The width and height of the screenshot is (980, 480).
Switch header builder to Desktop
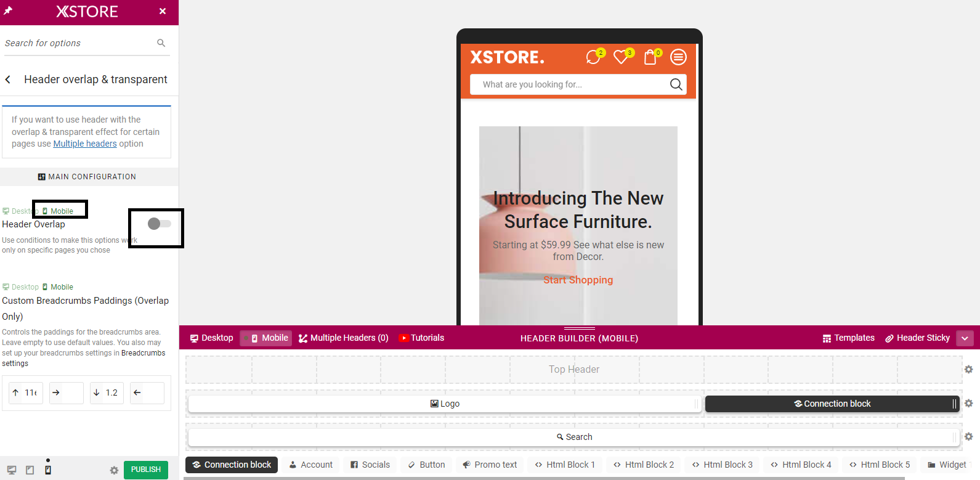pos(212,338)
